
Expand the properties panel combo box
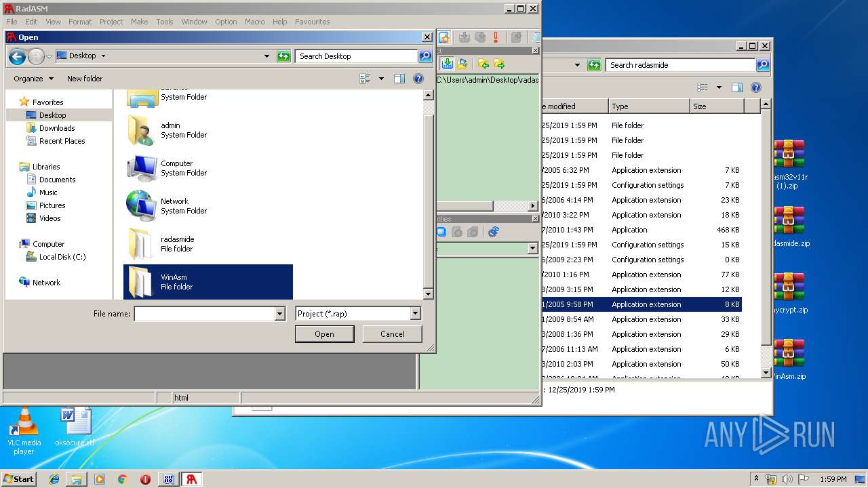click(x=532, y=249)
